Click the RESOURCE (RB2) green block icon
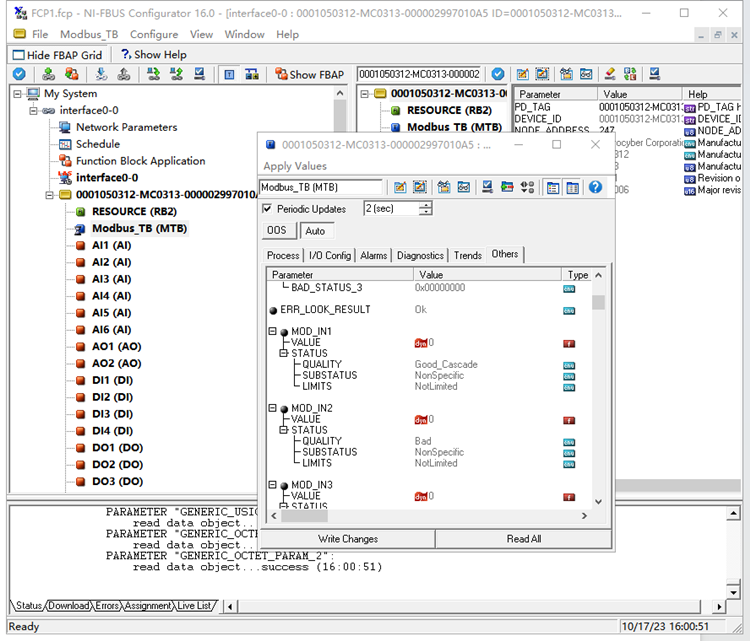Viewport: 750px width, 641px height. (x=80, y=212)
